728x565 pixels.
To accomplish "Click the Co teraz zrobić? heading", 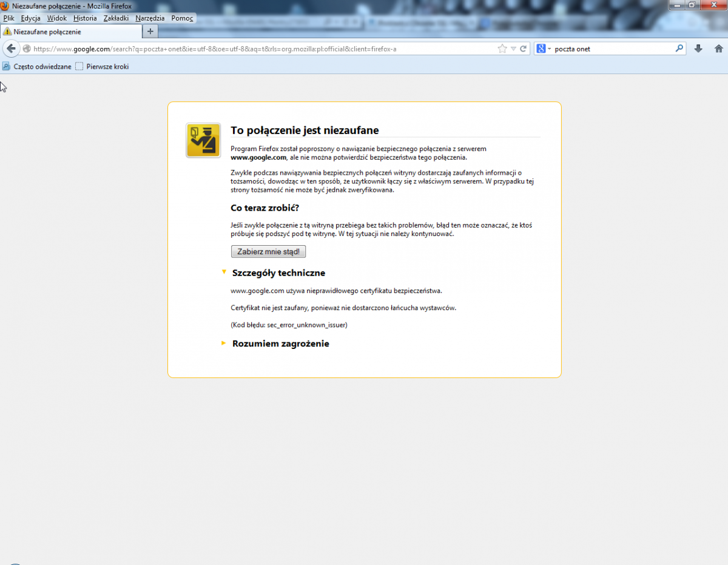I will click(x=265, y=208).
